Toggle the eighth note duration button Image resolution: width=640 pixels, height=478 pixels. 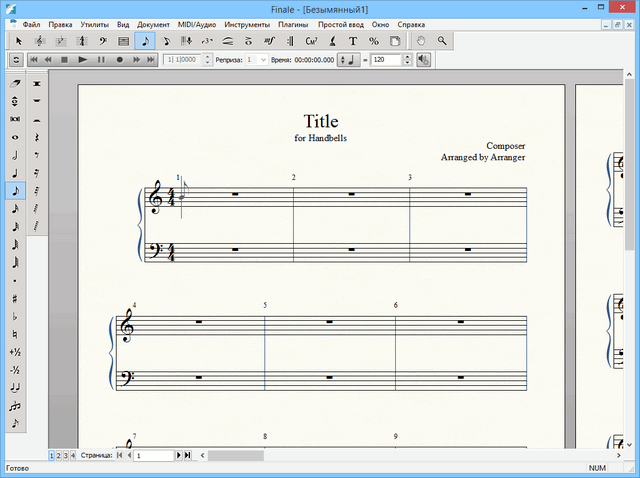[x=15, y=190]
